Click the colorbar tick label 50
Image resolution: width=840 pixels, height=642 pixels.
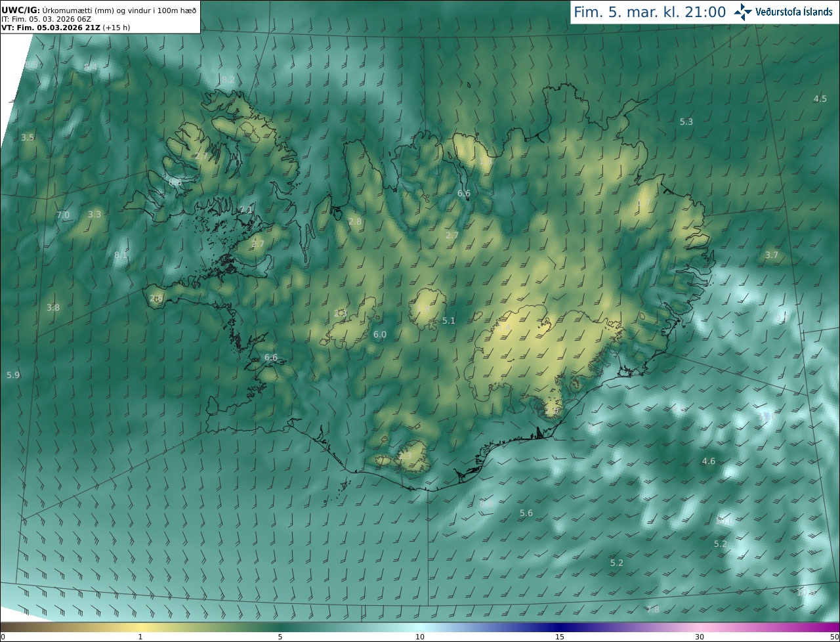point(834,637)
